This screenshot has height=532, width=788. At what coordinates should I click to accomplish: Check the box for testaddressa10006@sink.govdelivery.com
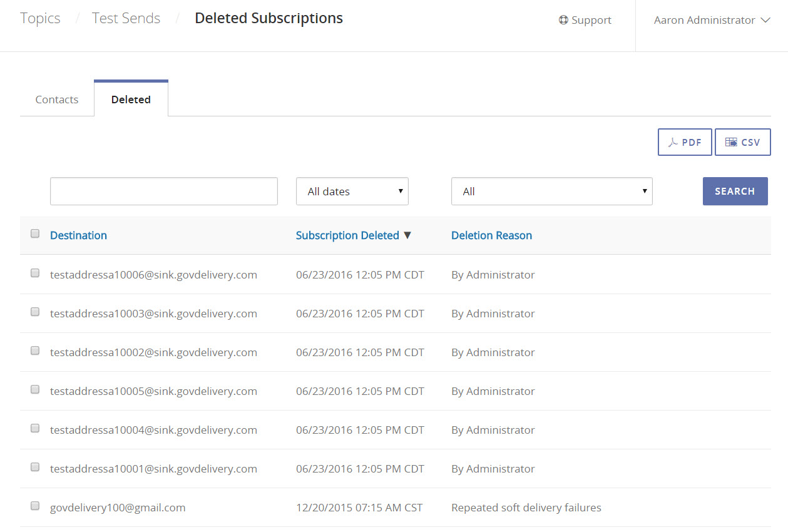coord(35,273)
